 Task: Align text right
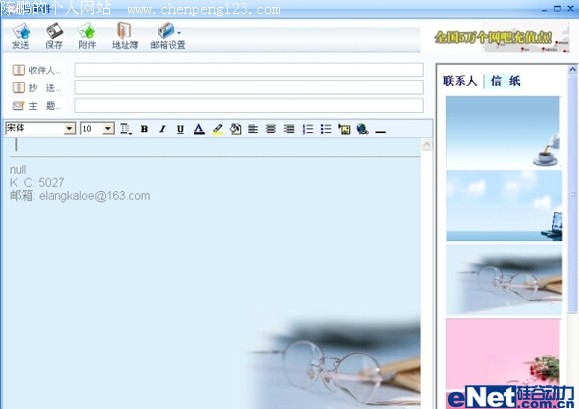pyautogui.click(x=289, y=129)
